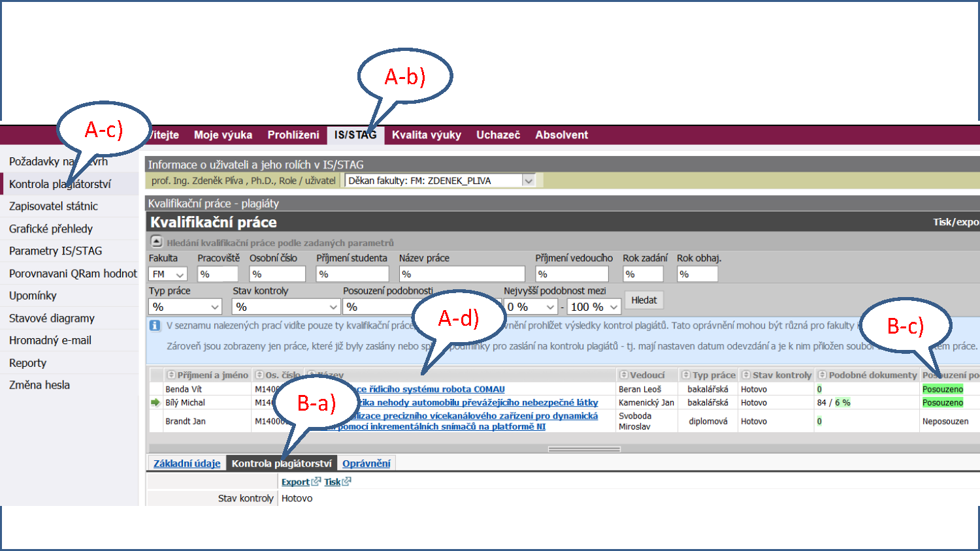Click the horizontal splitter handle below the table

[584, 449]
